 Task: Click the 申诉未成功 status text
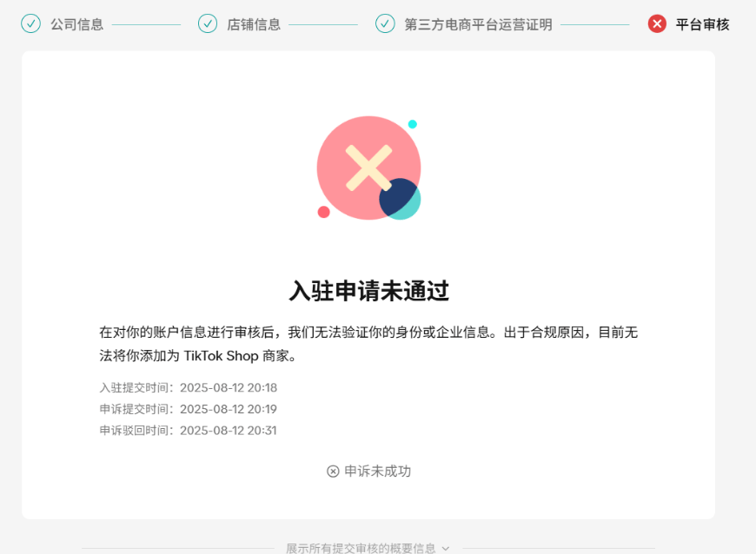pos(377,472)
